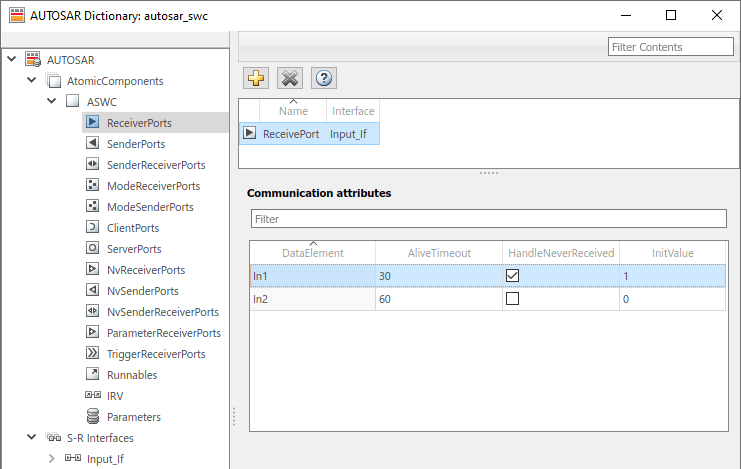
Task: Click the SenderPorts tree icon
Action: coord(93,143)
